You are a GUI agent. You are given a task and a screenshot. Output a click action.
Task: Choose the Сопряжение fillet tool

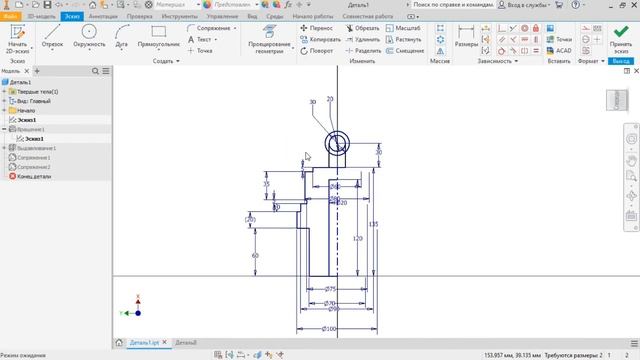[209, 28]
